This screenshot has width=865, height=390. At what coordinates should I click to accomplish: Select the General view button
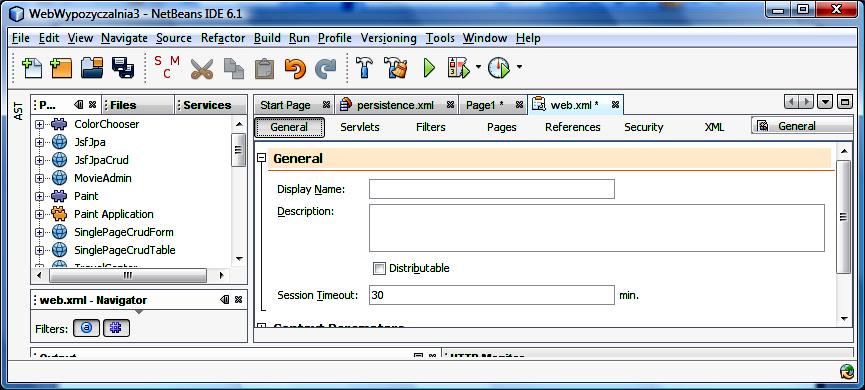tap(289, 127)
